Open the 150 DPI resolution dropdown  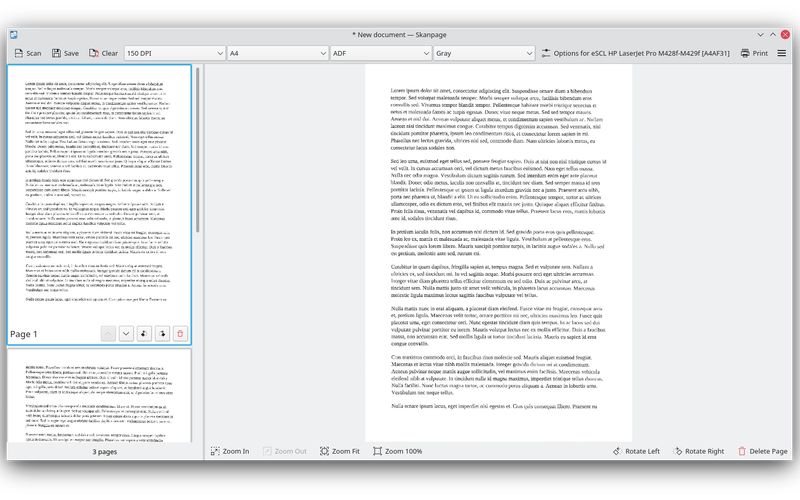[174, 53]
